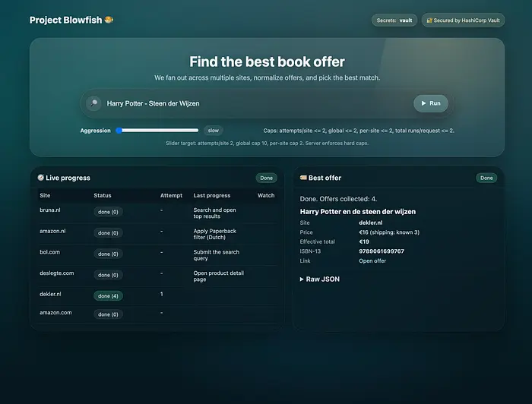
Task: Click the Aggression slider handle
Action: click(x=119, y=131)
